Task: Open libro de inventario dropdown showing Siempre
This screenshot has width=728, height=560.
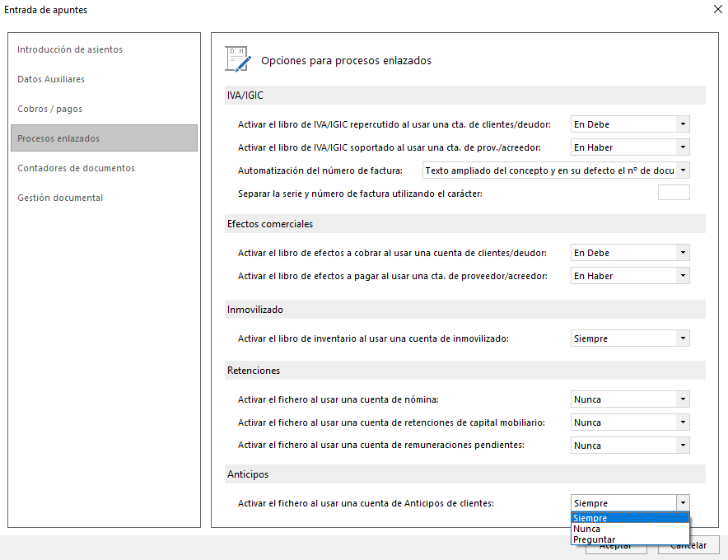Action: click(630, 338)
